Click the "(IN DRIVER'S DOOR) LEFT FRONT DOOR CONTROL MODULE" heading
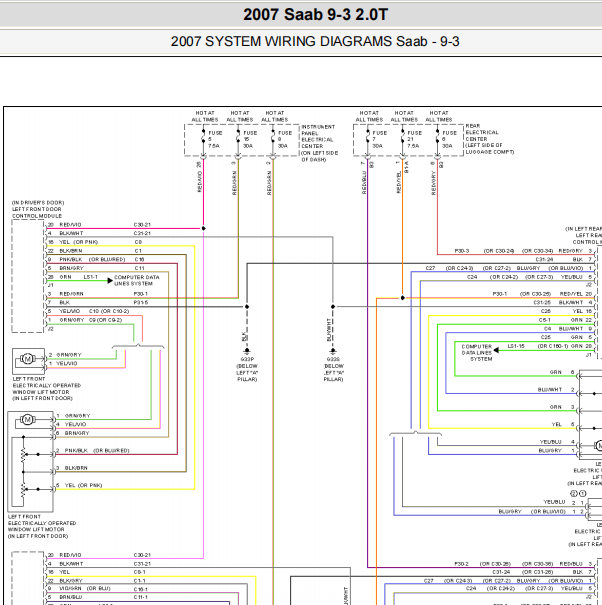Screen dimensions: 602x605 pyautogui.click(x=38, y=209)
